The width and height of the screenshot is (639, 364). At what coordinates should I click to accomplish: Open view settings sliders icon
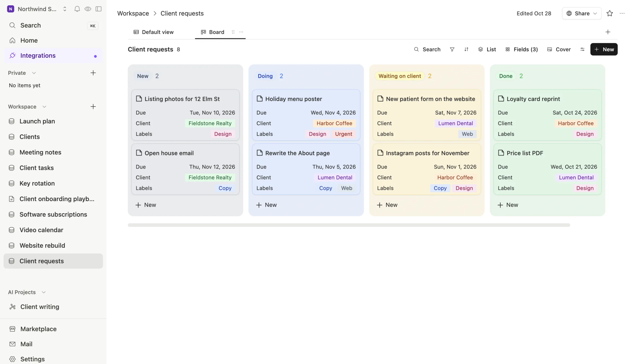[x=582, y=50]
